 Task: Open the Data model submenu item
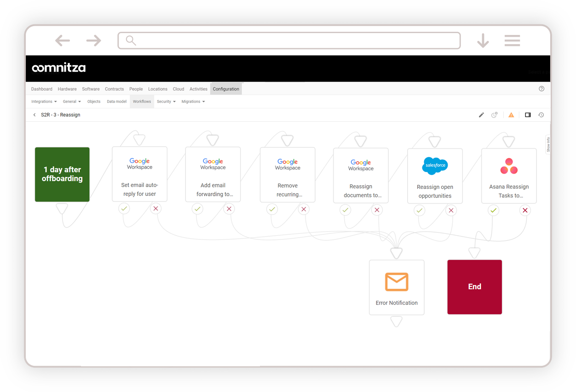117,102
